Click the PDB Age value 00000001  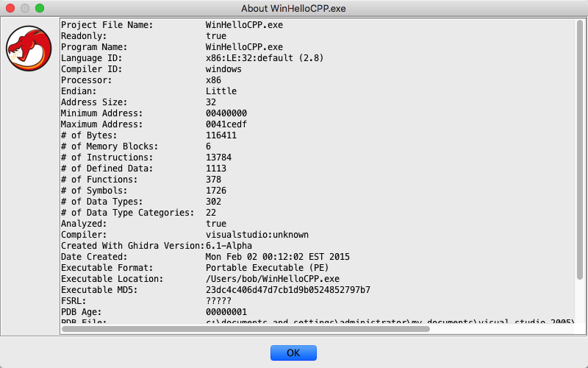coord(226,312)
